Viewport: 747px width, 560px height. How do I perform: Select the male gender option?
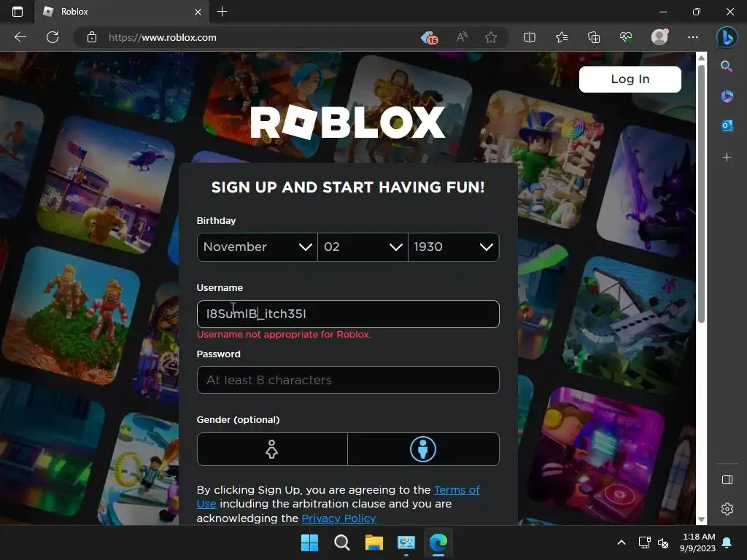[x=423, y=449]
